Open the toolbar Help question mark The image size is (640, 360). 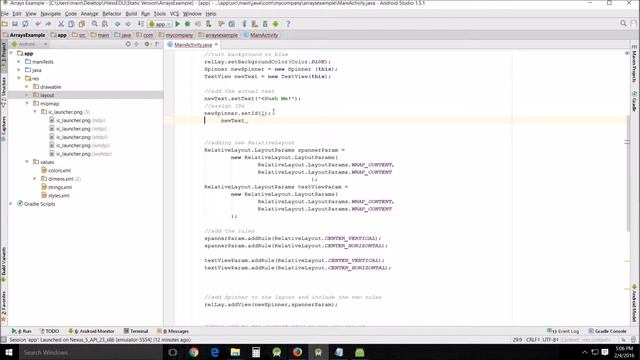coord(288,24)
